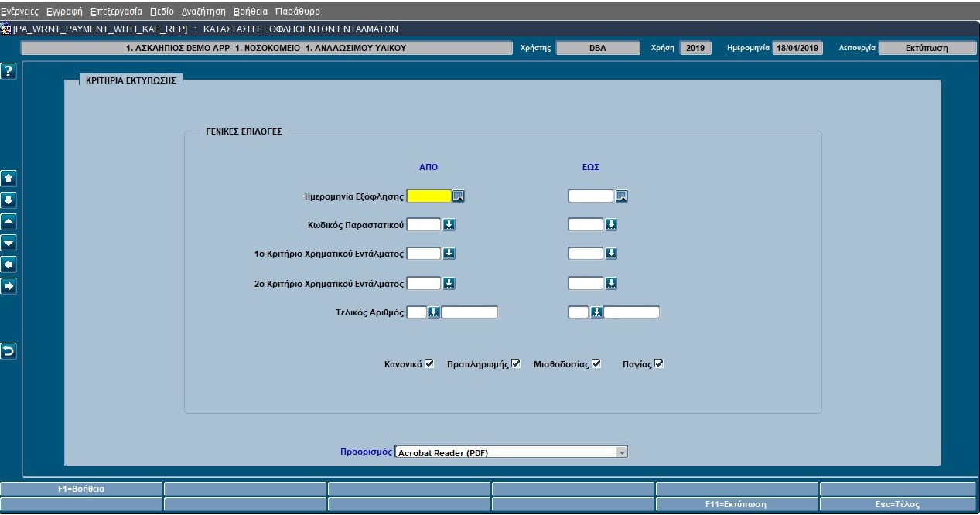
Task: Open the Παράθυρο menu
Action: coord(298,12)
